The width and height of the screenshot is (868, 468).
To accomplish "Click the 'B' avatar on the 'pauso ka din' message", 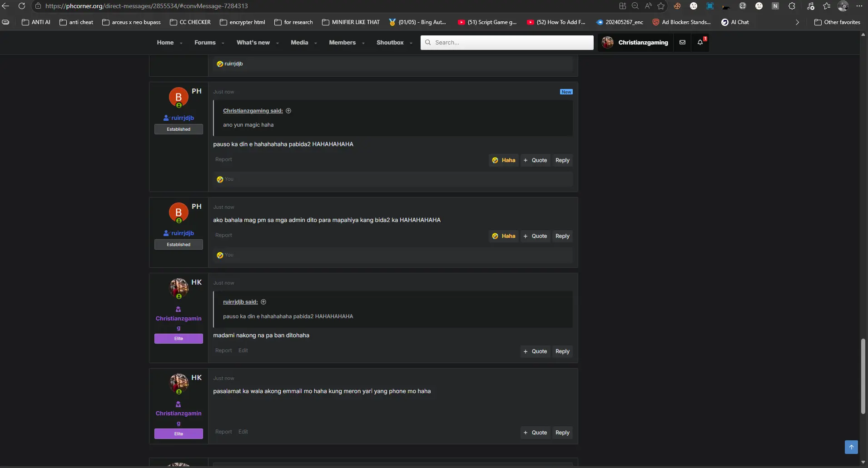I will pos(179,97).
